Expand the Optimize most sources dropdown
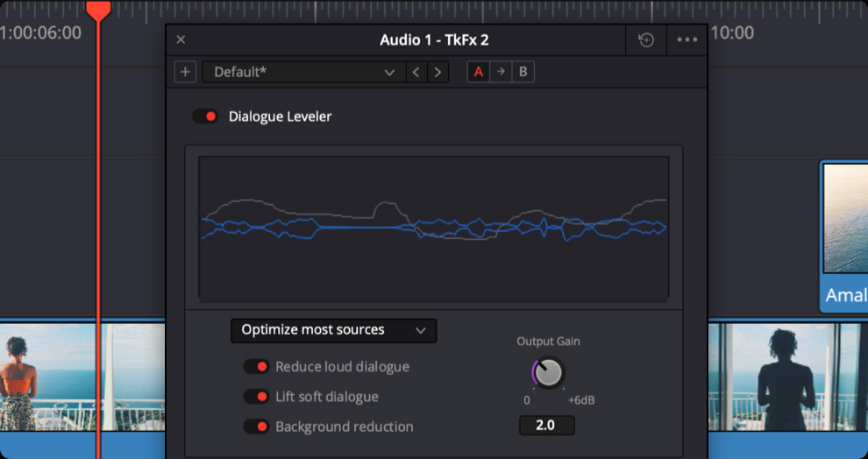Image resolution: width=868 pixels, height=459 pixels. [333, 330]
